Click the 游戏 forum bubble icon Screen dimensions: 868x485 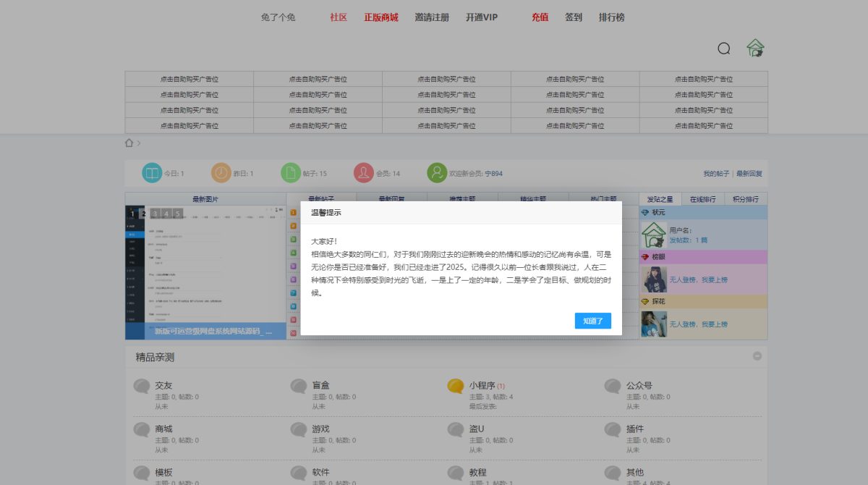point(299,430)
